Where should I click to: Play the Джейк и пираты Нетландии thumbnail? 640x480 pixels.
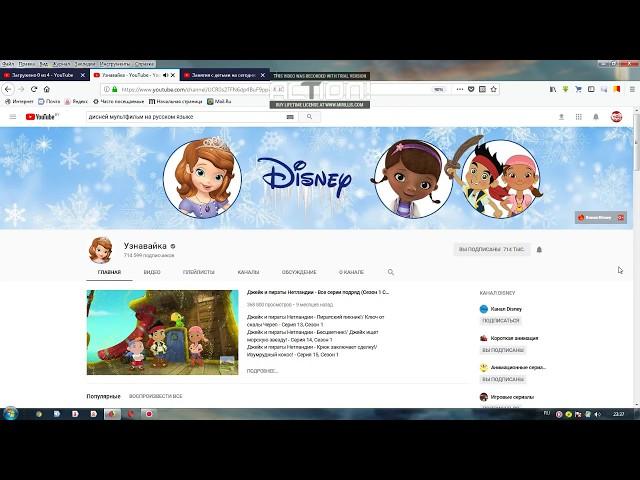point(162,332)
